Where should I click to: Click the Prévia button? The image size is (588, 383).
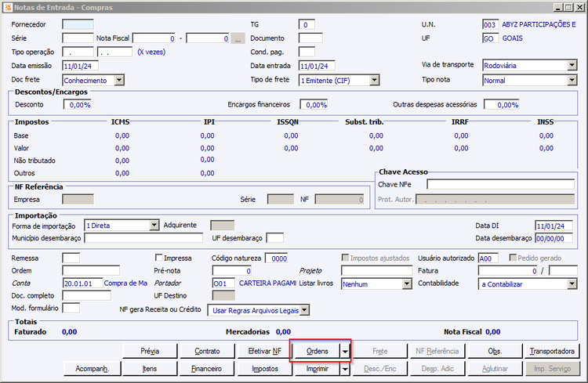click(x=150, y=351)
